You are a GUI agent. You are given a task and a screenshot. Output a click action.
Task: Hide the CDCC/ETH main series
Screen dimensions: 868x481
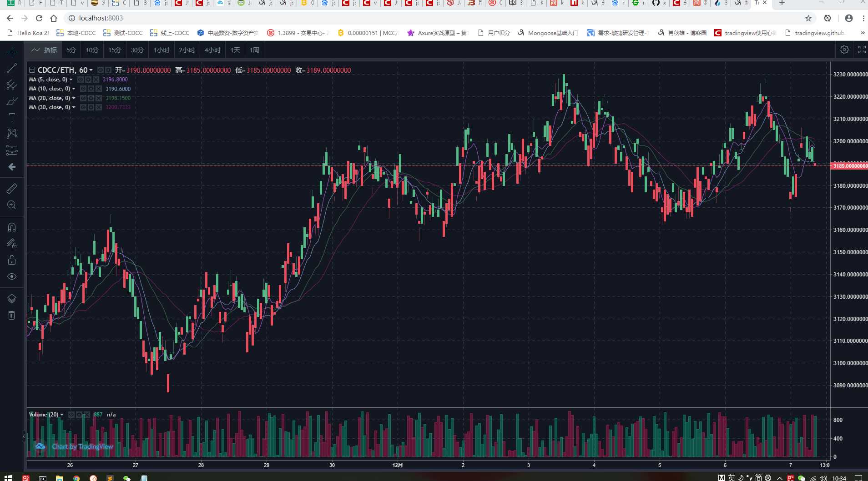tap(101, 70)
